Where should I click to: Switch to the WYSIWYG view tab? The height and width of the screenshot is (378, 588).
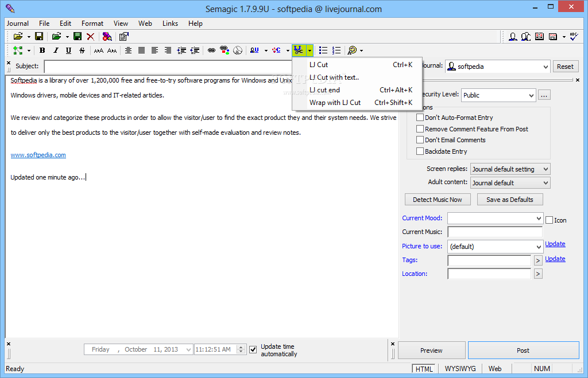[460, 369]
